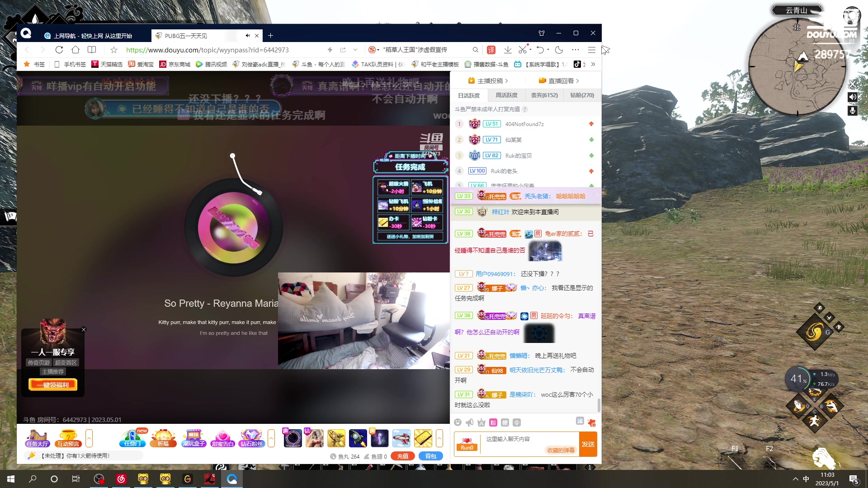Mute the PUBG tab audio speaker

pyautogui.click(x=247, y=36)
